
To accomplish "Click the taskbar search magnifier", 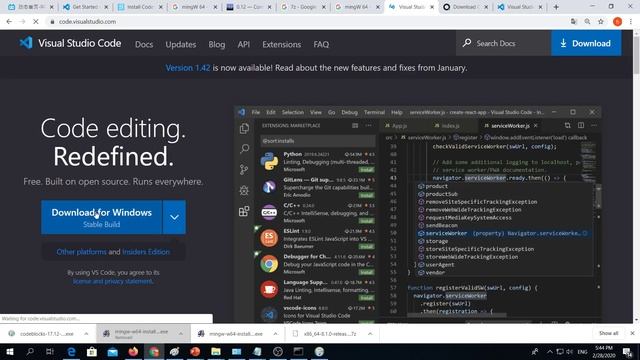I will (30, 351).
